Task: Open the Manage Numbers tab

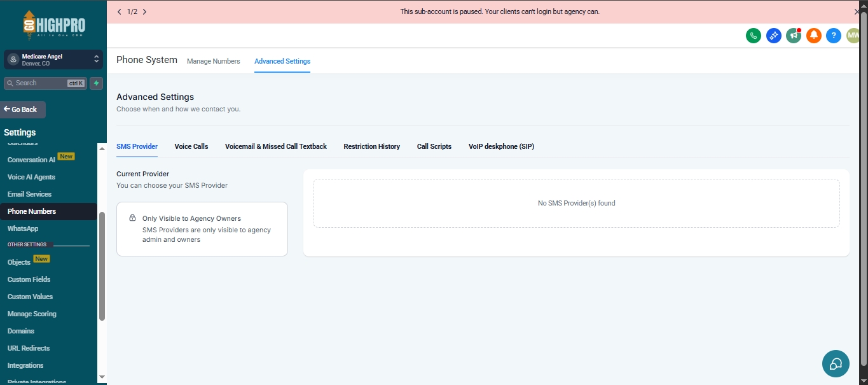Action: [214, 61]
